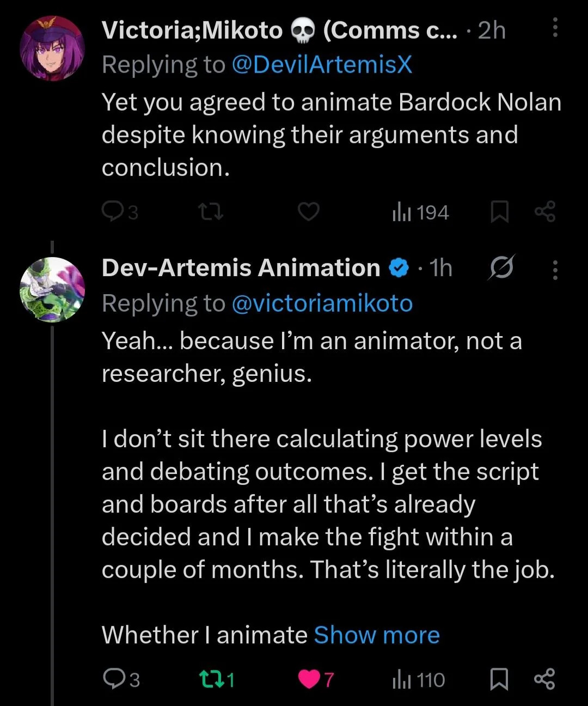Open more options for Victoria;Mikoto's tweet
Screen dimensions: 588x706
pyautogui.click(x=555, y=28)
